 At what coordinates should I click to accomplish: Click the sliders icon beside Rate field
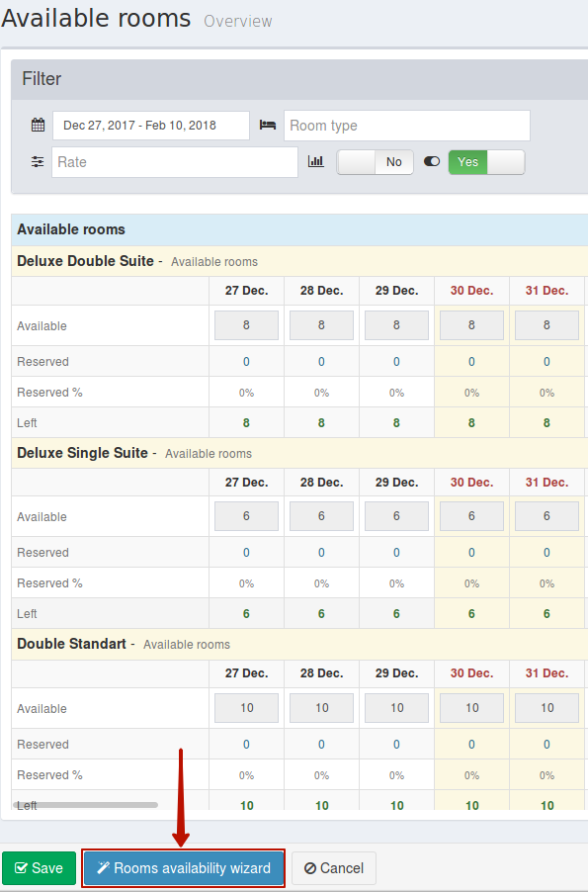pyautogui.click(x=38, y=162)
